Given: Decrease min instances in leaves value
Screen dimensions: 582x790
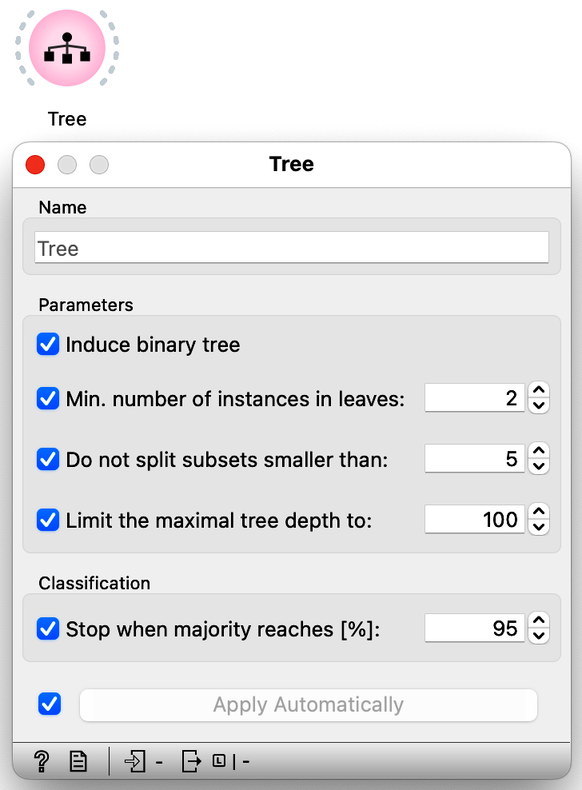Looking at the screenshot, I should coord(539,406).
